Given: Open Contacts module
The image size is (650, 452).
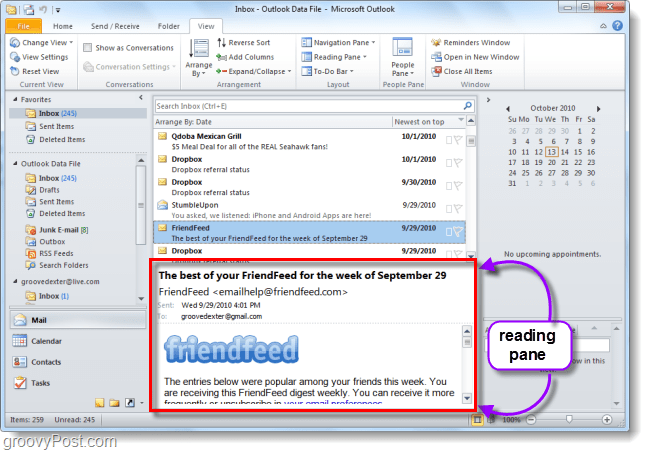Looking at the screenshot, I should pyautogui.click(x=78, y=362).
